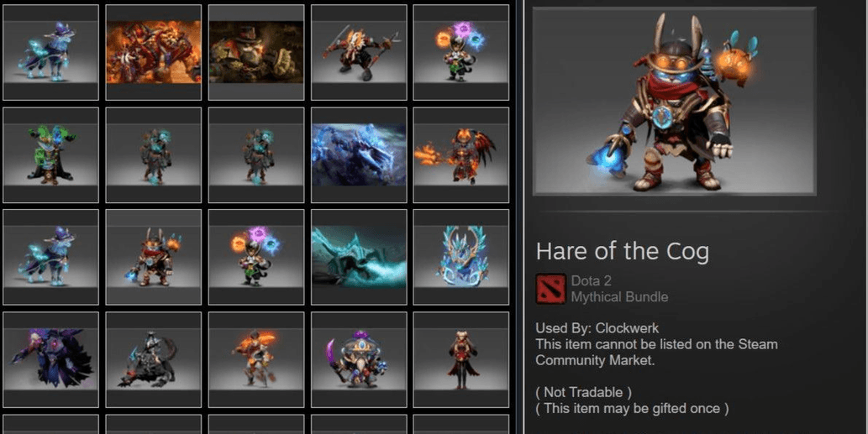Open the brown top-hat character artwork item
Viewport: 868px width, 434px height.
256,53
